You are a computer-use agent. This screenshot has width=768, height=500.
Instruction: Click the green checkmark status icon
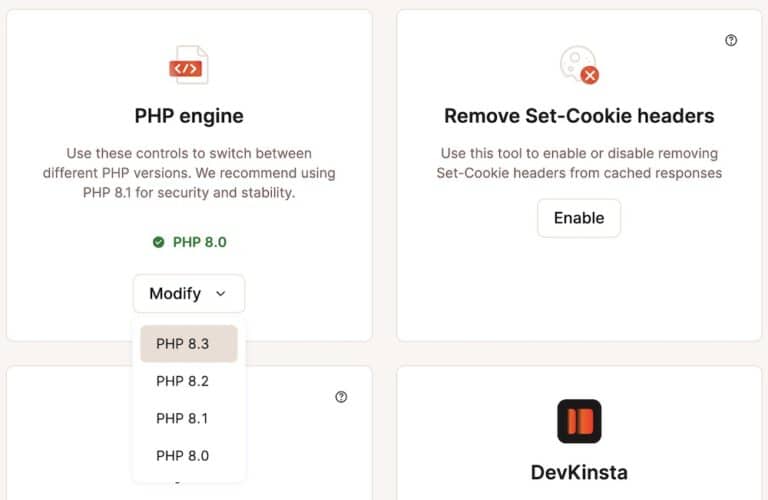click(158, 242)
